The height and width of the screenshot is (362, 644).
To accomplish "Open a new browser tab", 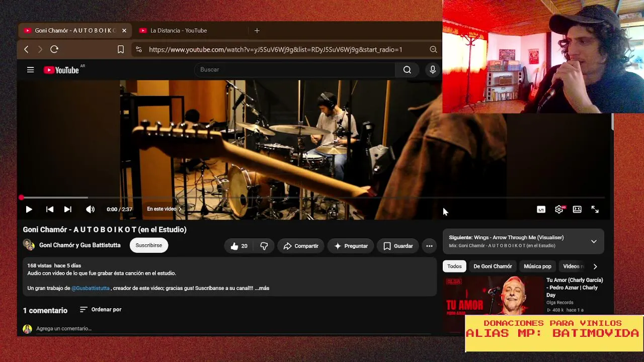I will coord(257,31).
